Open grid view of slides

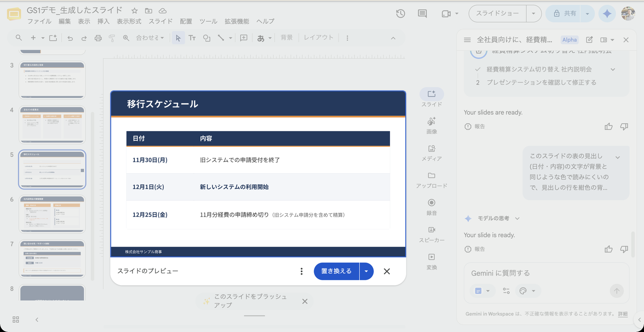pyautogui.click(x=16, y=320)
